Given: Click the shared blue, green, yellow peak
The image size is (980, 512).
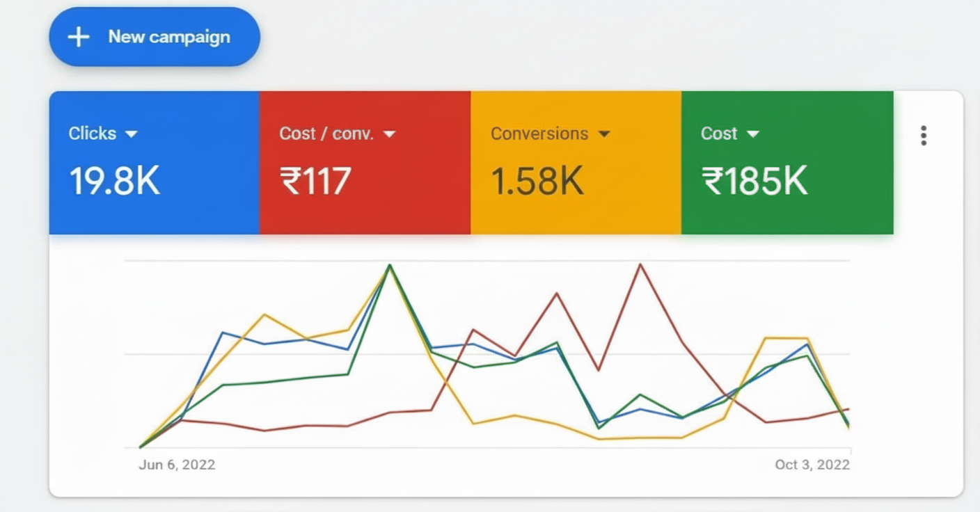Looking at the screenshot, I should [x=390, y=265].
